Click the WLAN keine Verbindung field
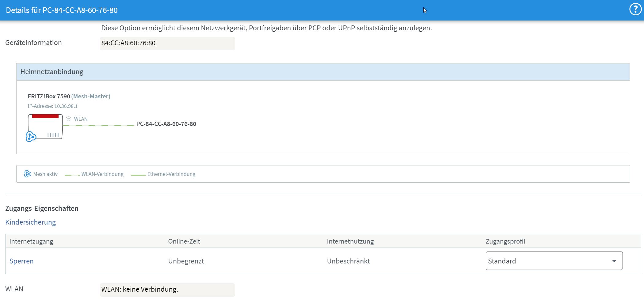The width and height of the screenshot is (644, 303). click(x=167, y=290)
